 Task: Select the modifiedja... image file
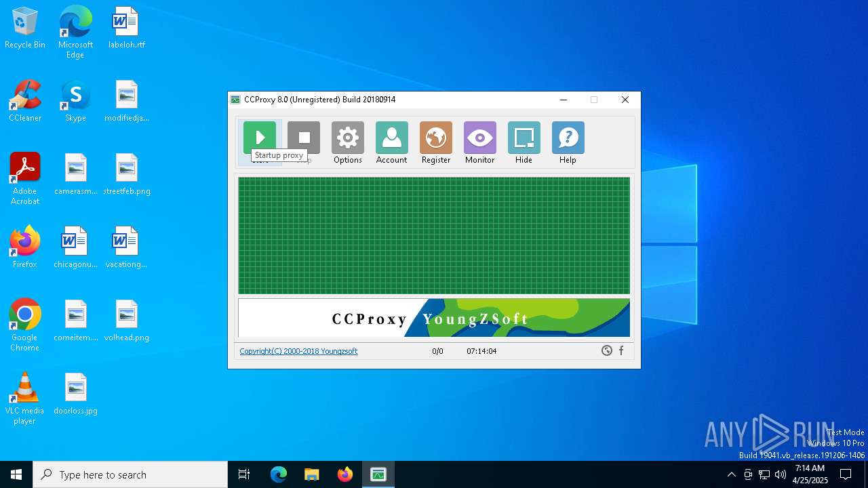coord(126,102)
